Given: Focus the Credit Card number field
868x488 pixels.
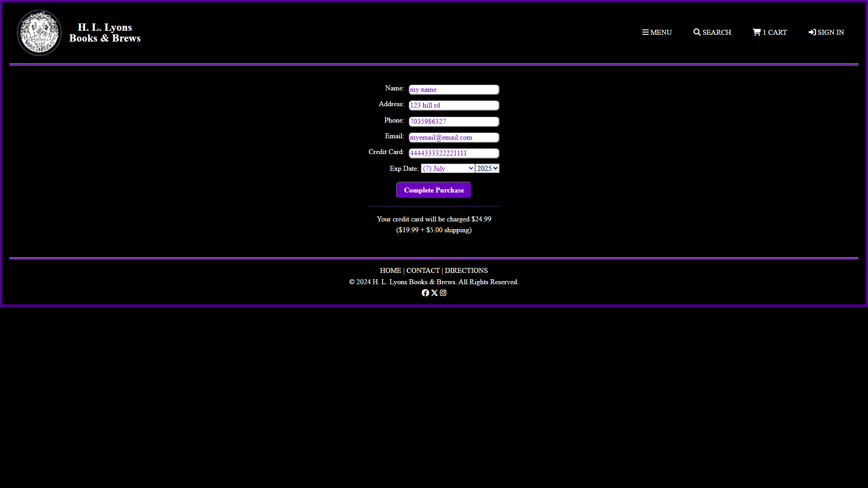Looking at the screenshot, I should (454, 153).
